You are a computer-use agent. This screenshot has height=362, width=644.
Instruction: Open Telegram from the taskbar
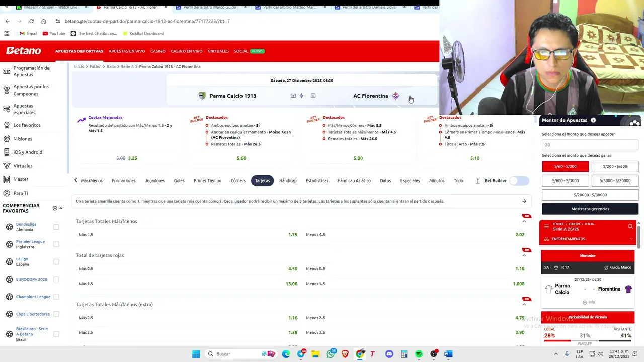point(301,354)
